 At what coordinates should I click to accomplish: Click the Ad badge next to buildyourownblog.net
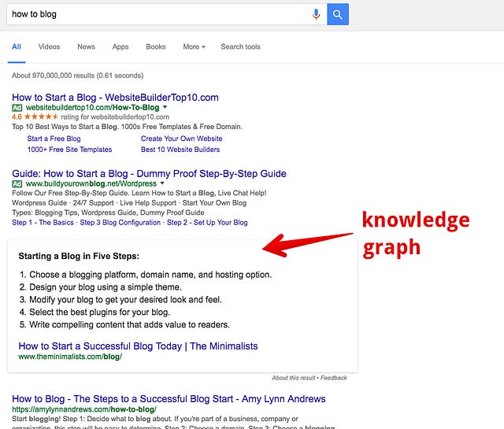[17, 184]
